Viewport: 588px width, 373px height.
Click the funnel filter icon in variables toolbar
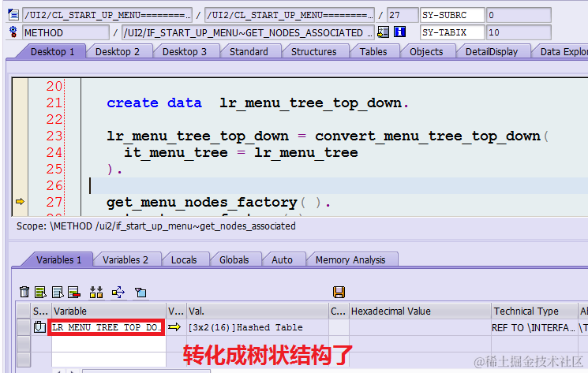point(140,292)
